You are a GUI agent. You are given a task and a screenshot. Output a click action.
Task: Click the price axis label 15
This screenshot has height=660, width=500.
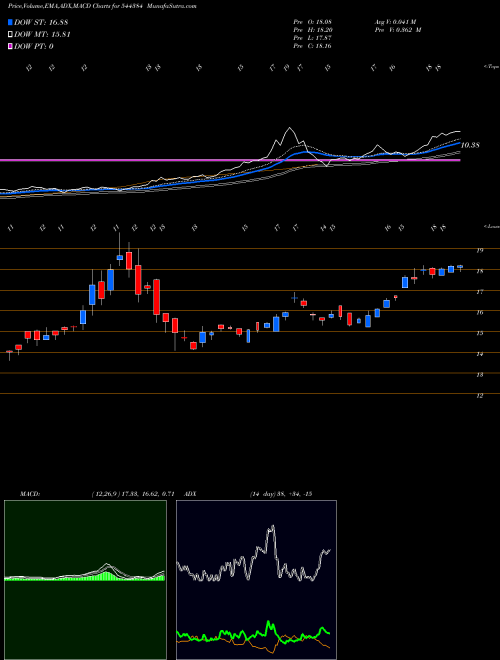point(479,333)
